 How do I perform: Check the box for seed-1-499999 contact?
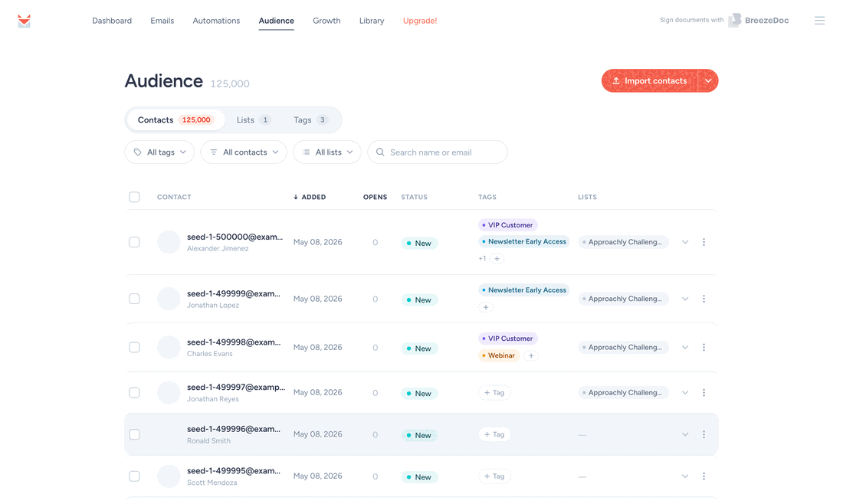click(x=134, y=299)
